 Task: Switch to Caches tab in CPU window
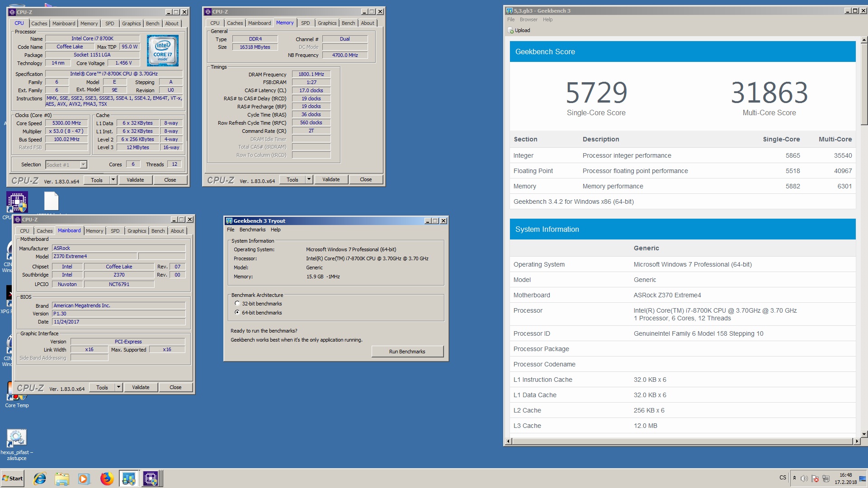(x=39, y=23)
